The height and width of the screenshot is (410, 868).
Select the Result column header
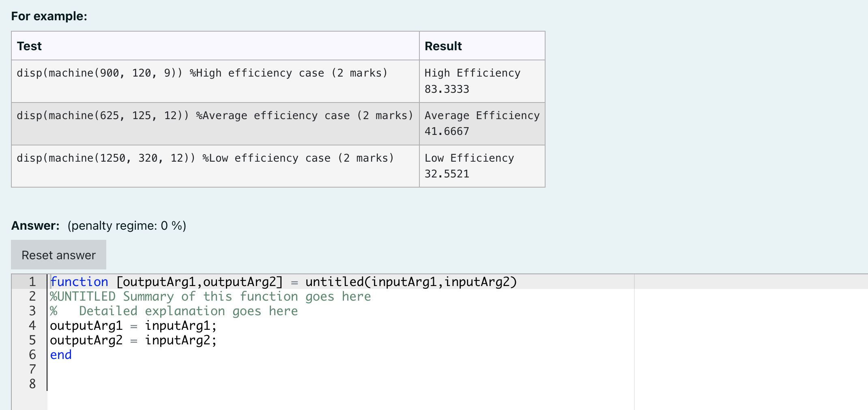click(x=443, y=46)
